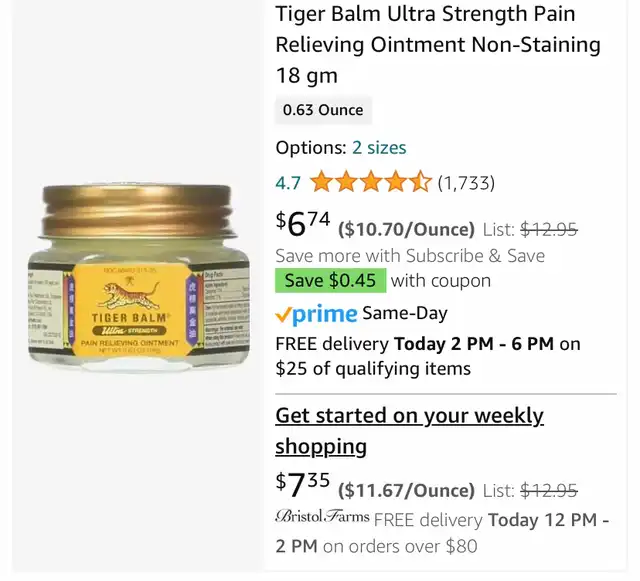Select the 0.63 Ounce size badge
The height and width of the screenshot is (581, 640).
pos(323,110)
